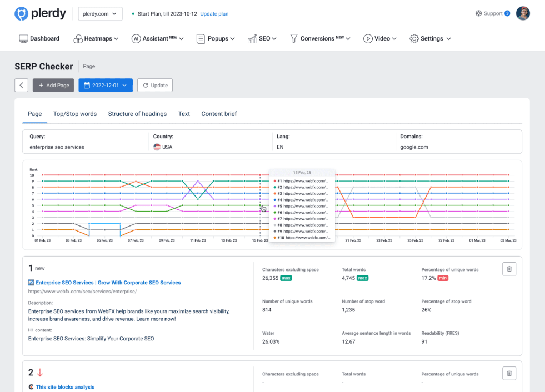
Task: Follow the Update plan link
Action: (214, 14)
